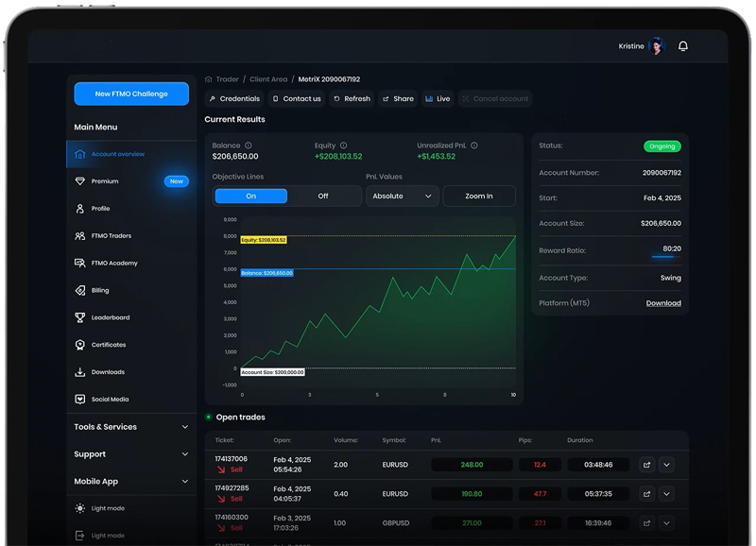This screenshot has width=756, height=546.
Task: Click the Cancel account button
Action: click(x=495, y=99)
